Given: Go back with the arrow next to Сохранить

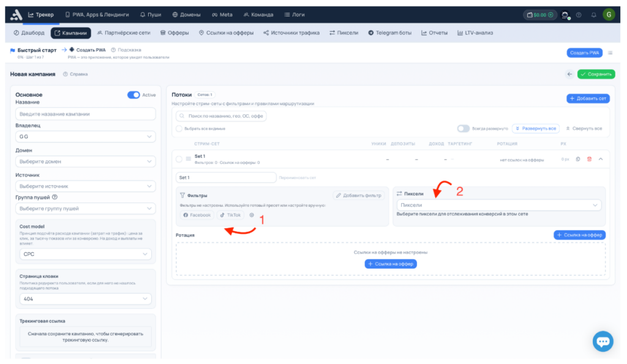Looking at the screenshot, I should coord(569,74).
